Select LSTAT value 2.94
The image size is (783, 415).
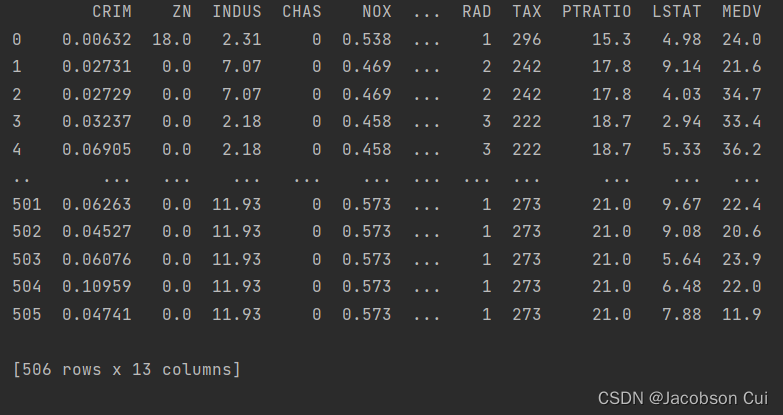coord(681,122)
